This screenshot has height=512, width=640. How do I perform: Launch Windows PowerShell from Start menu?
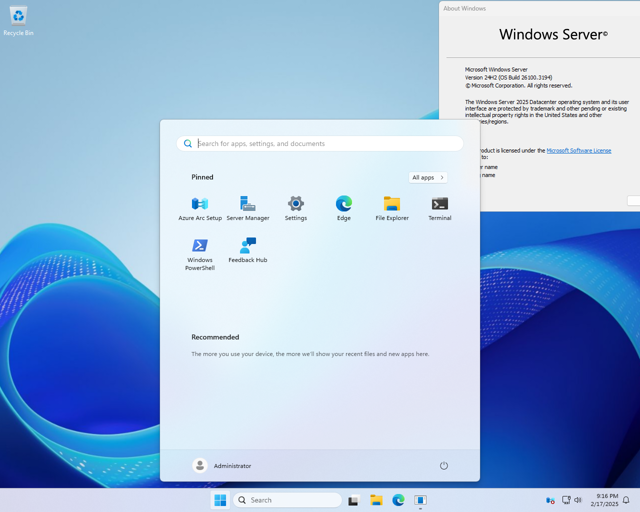tap(200, 252)
